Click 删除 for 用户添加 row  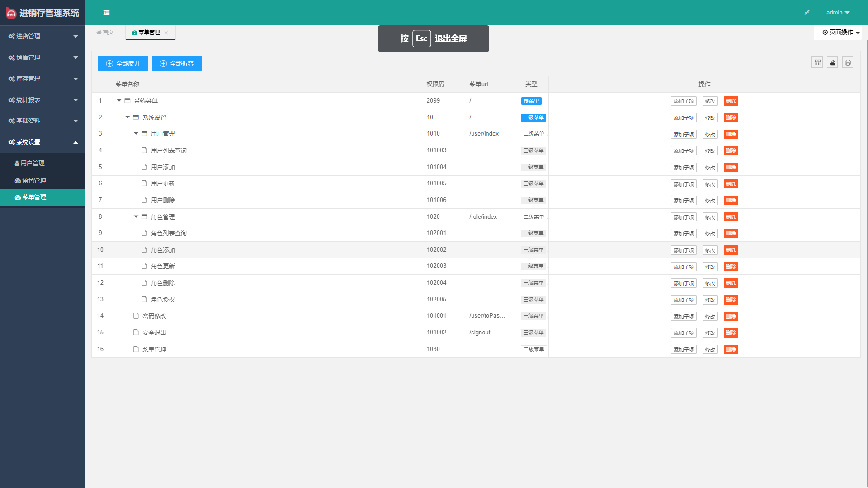click(x=731, y=168)
